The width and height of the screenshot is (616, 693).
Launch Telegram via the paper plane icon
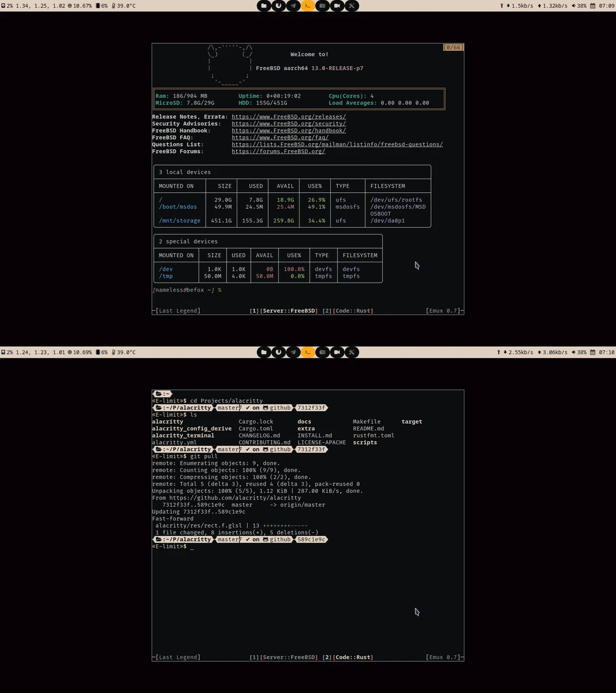click(x=293, y=6)
